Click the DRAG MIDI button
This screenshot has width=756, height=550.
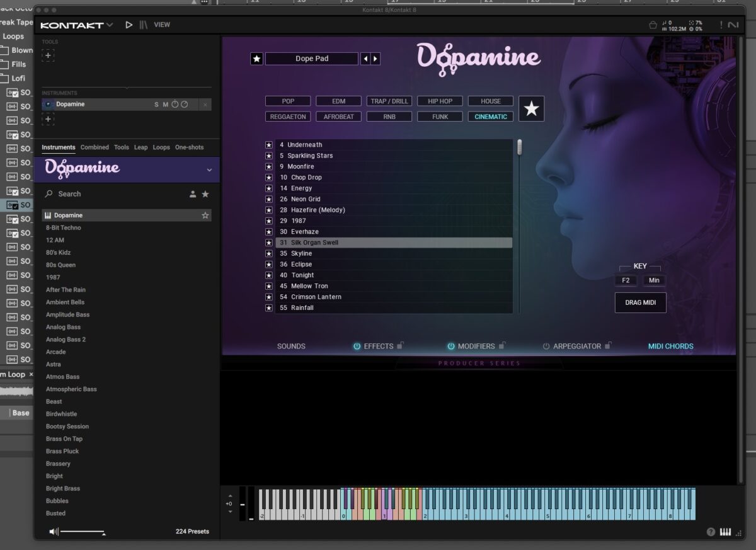(640, 302)
